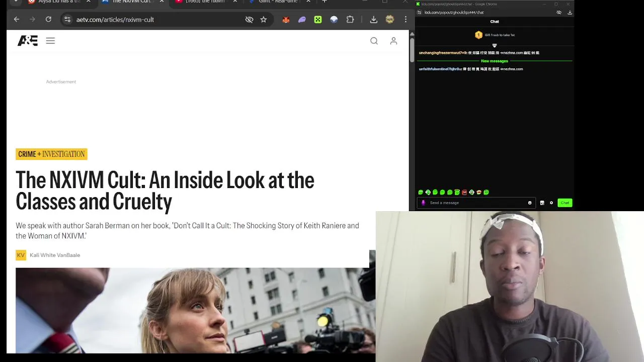This screenshot has height=362, width=644.
Task: Toggle the crossed-eye tracking protection icon
Action: [249, 20]
